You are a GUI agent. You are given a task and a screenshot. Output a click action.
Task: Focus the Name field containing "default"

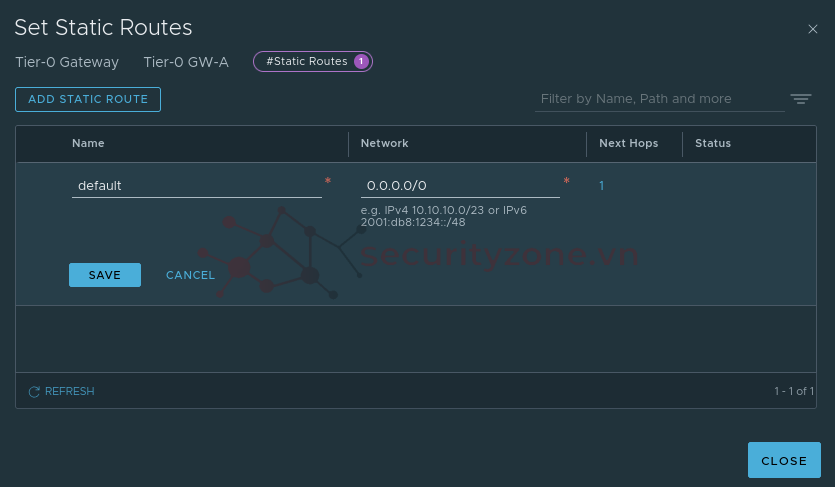point(197,185)
